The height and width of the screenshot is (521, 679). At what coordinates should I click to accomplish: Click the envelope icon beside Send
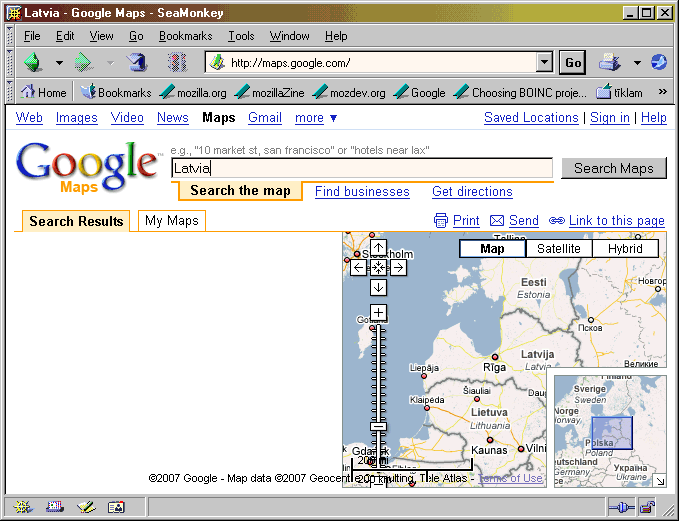pos(497,221)
